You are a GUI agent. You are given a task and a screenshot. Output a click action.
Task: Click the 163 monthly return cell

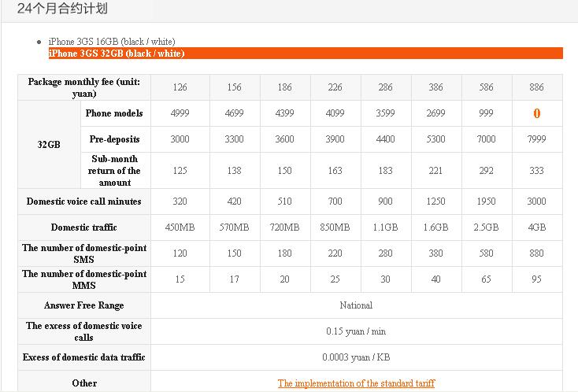335,171
